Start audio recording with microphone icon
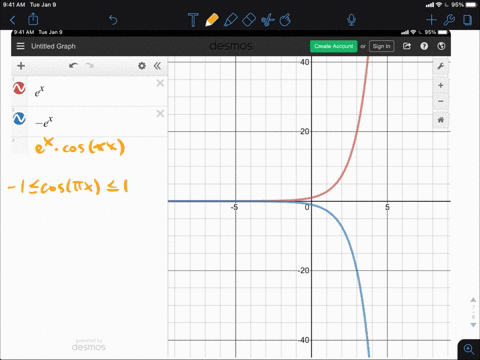This screenshot has height=360, width=480. (x=351, y=20)
